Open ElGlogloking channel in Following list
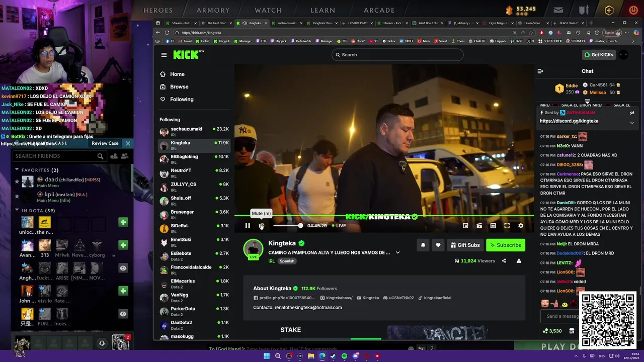644x362 pixels. (x=194, y=159)
